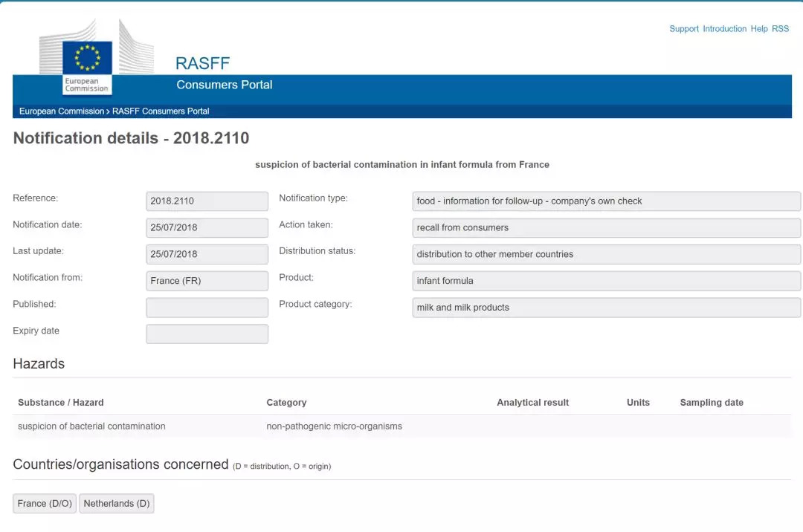Click the Reference: label
The width and height of the screenshot is (803, 532).
pos(36,198)
